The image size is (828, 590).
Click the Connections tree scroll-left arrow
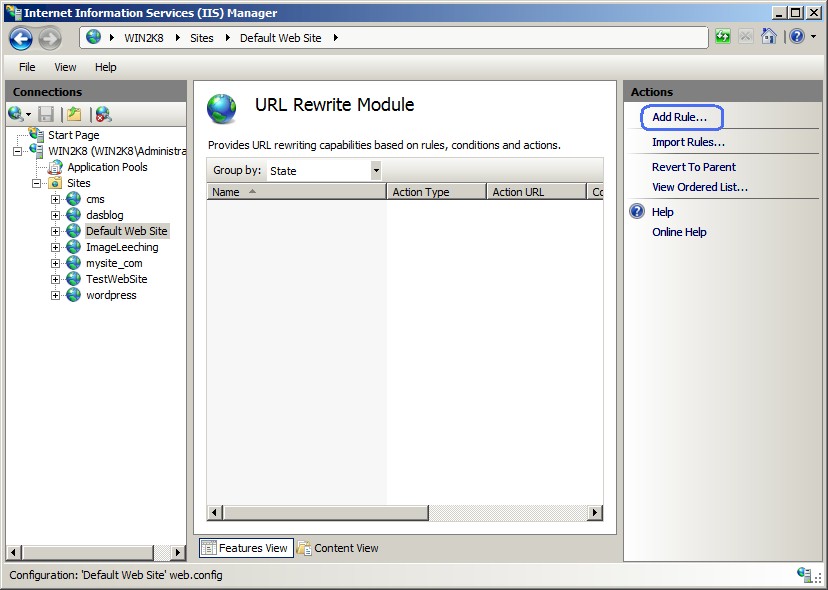[13, 552]
